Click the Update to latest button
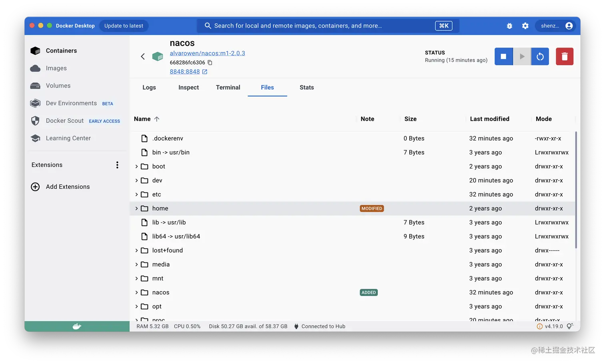Screen dimensions: 605x364 pos(124,26)
